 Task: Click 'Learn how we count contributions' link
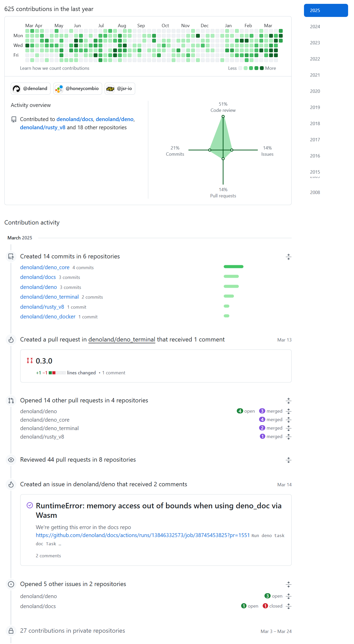coord(55,68)
